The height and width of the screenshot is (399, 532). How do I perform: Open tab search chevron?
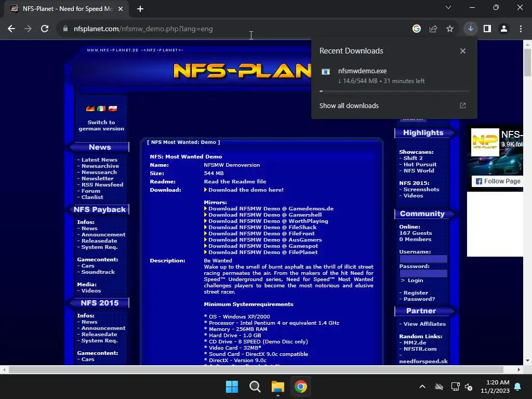[448, 7]
